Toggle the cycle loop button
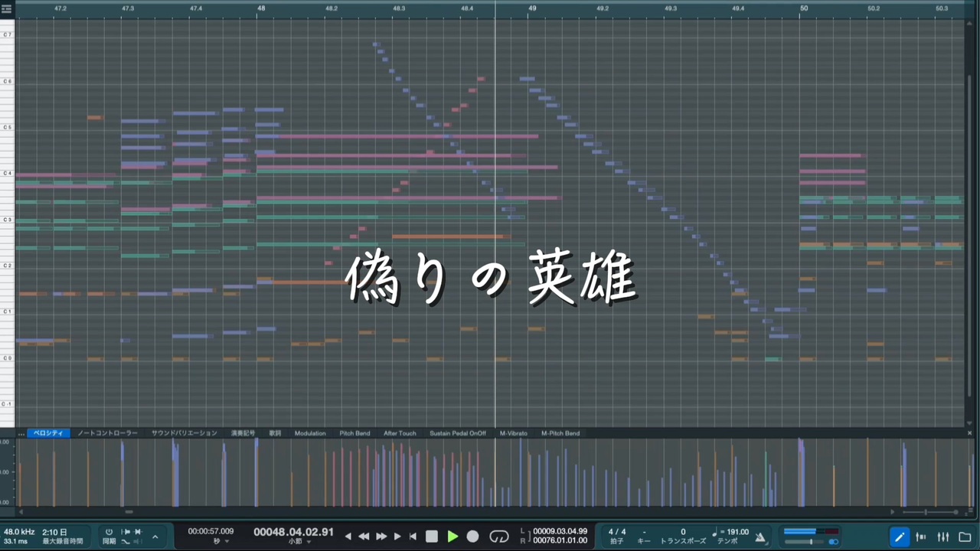The image size is (980, 551). [498, 536]
